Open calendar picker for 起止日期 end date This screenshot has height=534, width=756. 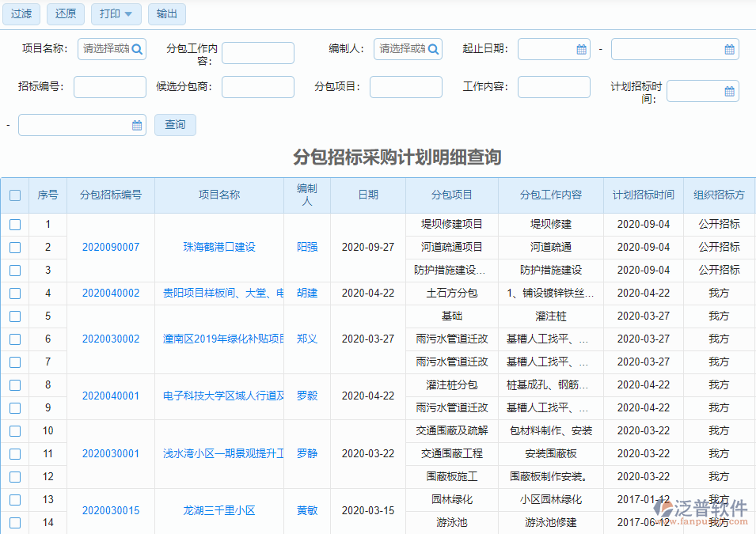(x=729, y=48)
